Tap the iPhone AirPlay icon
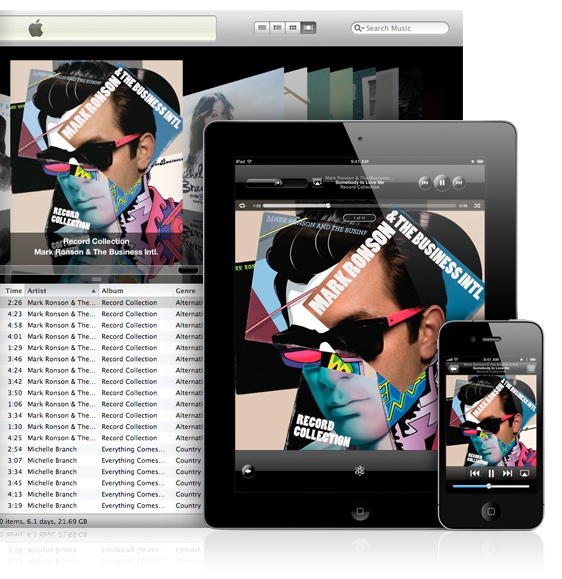The image size is (562, 579). (524, 473)
